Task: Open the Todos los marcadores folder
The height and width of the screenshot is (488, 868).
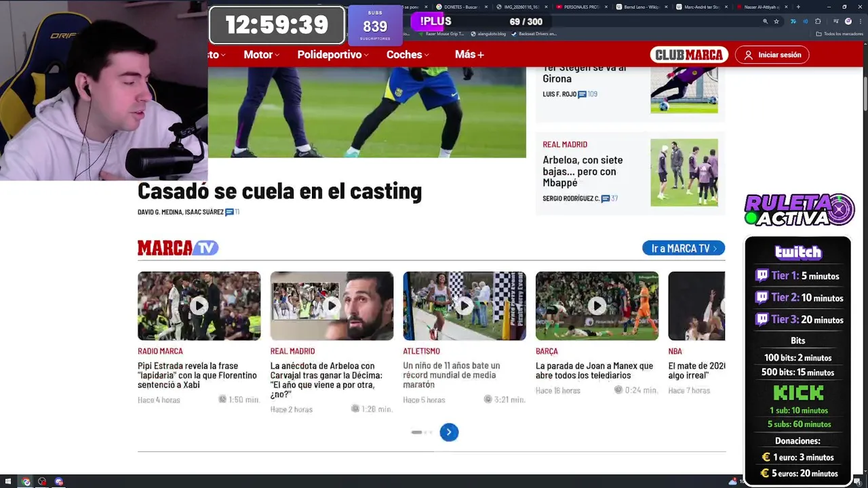Action: (x=839, y=34)
